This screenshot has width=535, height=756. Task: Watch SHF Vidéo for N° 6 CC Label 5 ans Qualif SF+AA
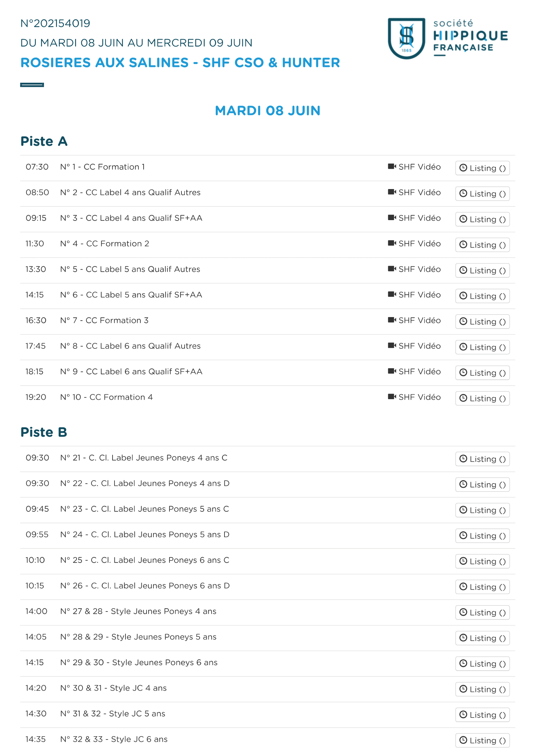pyautogui.click(x=414, y=295)
